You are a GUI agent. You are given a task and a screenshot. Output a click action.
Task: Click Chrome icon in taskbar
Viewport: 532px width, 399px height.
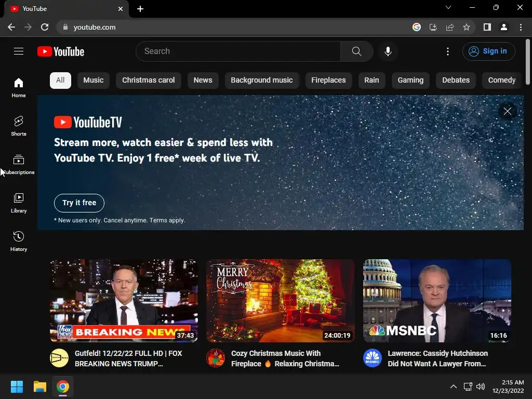[63, 387]
